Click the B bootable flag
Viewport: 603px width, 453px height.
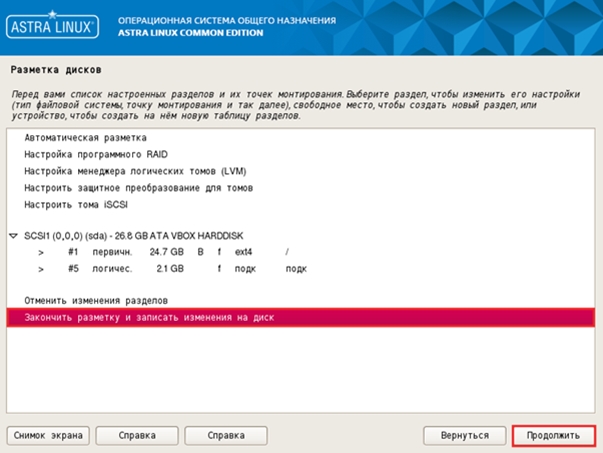click(x=200, y=252)
